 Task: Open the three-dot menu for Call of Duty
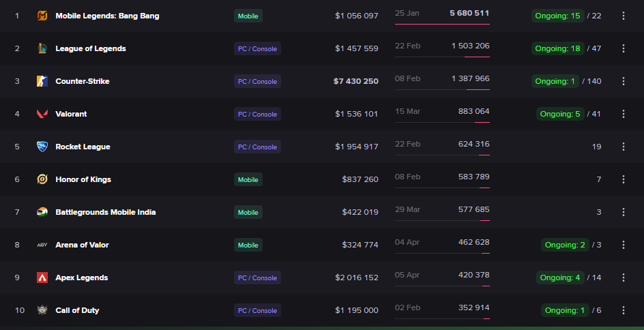click(x=623, y=310)
